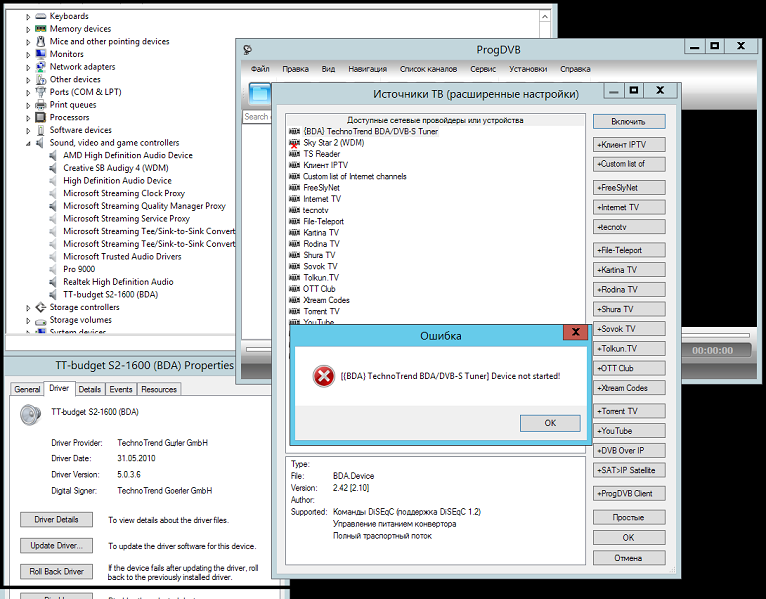Click the Network adapters category icon
The height and width of the screenshot is (599, 766).
(42, 67)
